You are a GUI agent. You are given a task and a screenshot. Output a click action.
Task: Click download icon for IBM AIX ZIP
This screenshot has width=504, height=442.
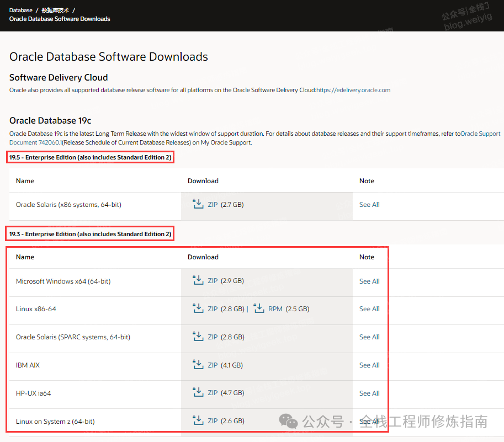click(198, 364)
